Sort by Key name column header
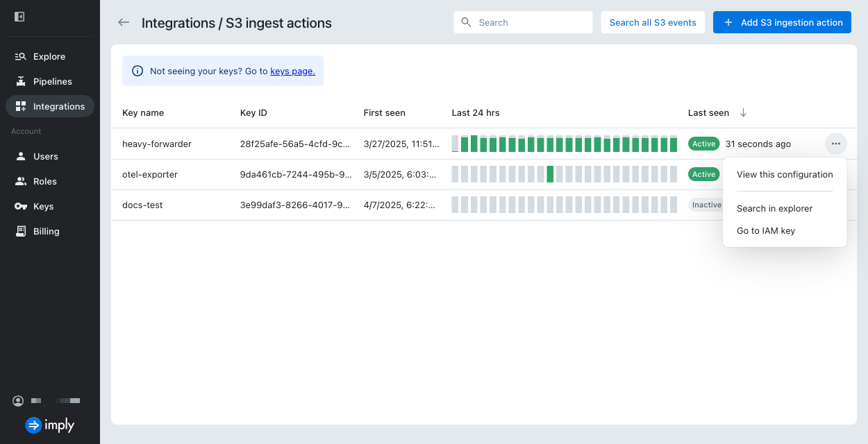 [143, 112]
